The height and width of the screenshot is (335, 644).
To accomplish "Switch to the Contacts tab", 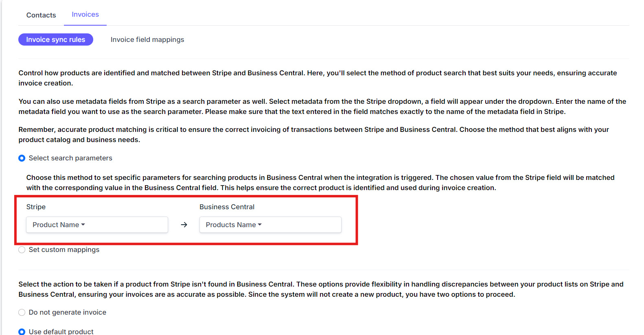I will [41, 15].
